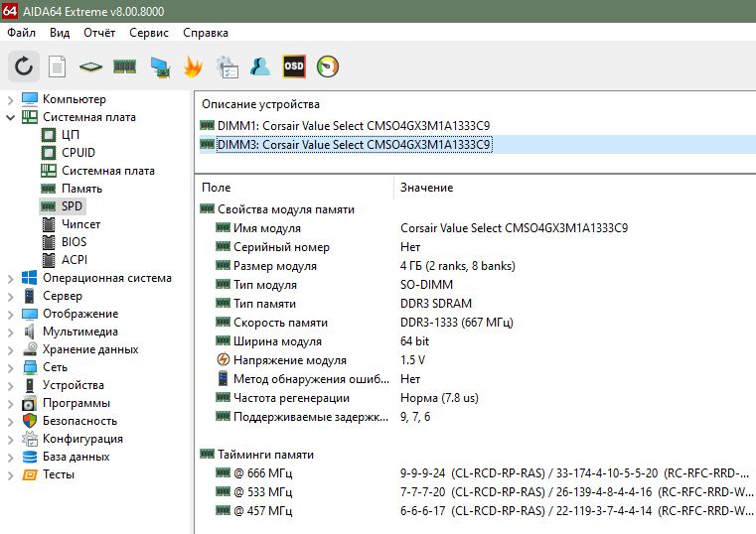Open the OSD panel icon

point(294,66)
